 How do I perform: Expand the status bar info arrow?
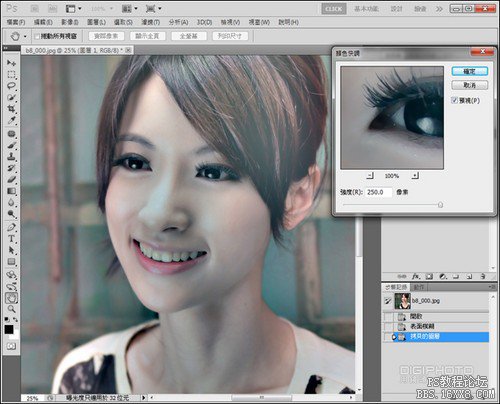coord(144,397)
